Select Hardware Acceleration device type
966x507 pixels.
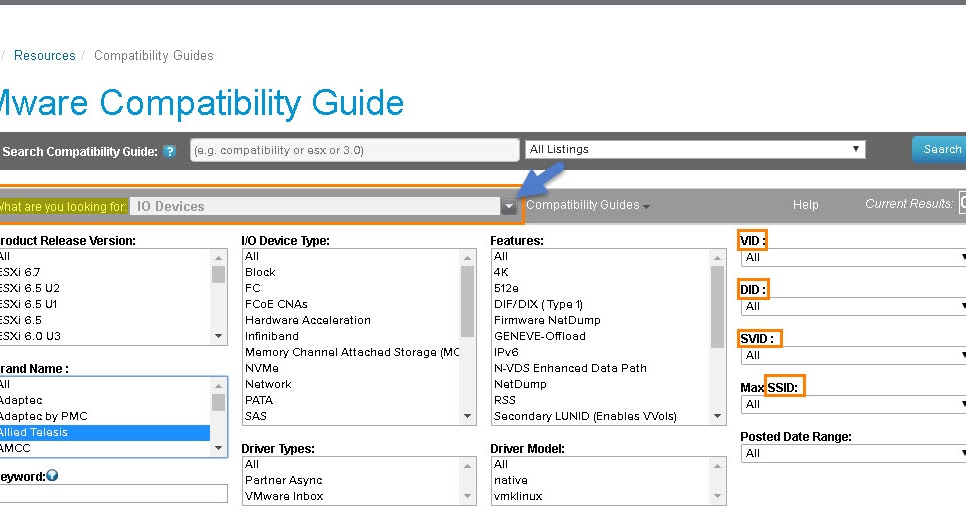tap(307, 320)
